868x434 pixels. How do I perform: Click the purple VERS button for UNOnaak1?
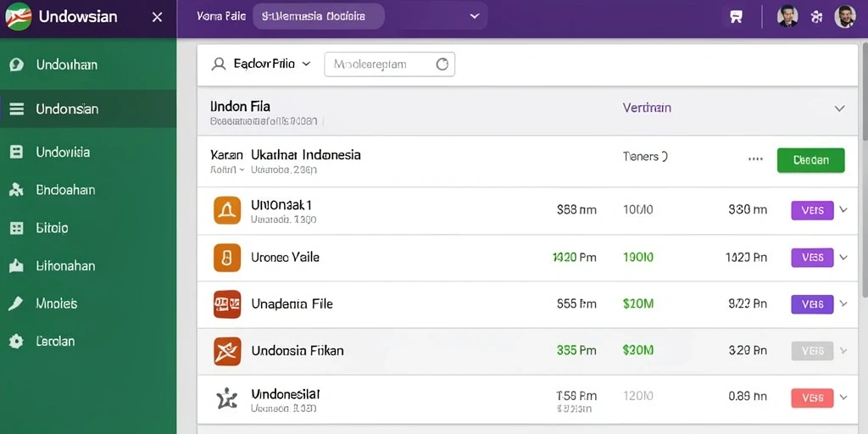(x=813, y=210)
